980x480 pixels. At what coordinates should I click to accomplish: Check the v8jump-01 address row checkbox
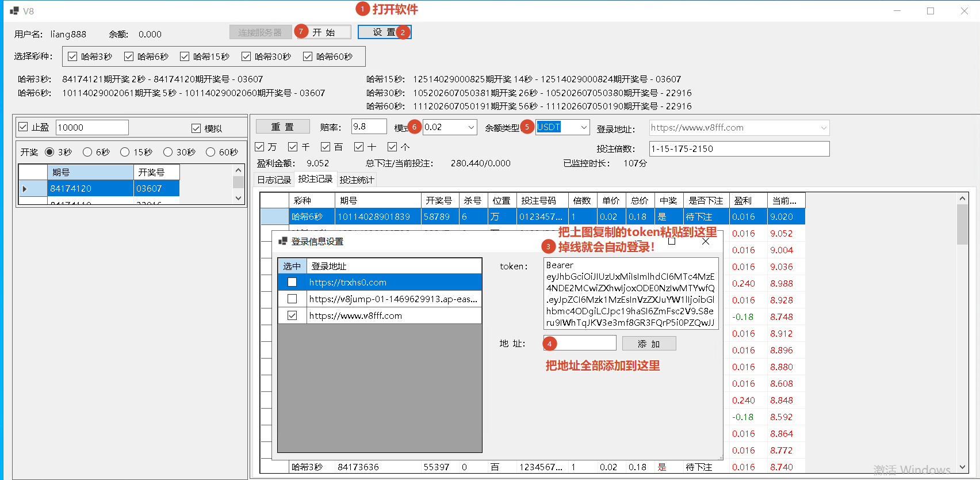(292, 299)
